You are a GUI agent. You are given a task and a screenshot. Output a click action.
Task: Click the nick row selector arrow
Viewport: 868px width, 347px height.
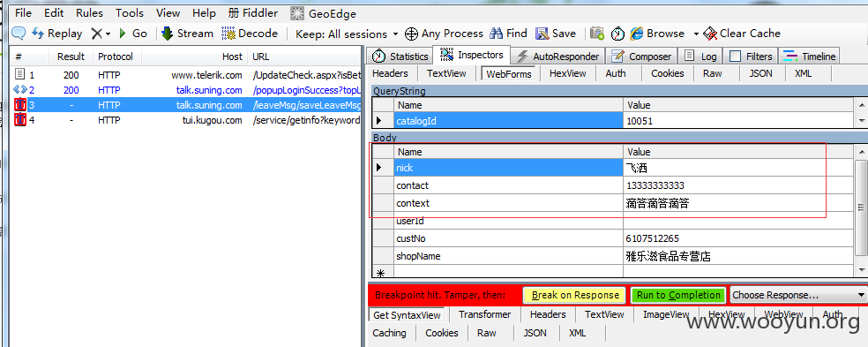pyautogui.click(x=379, y=168)
